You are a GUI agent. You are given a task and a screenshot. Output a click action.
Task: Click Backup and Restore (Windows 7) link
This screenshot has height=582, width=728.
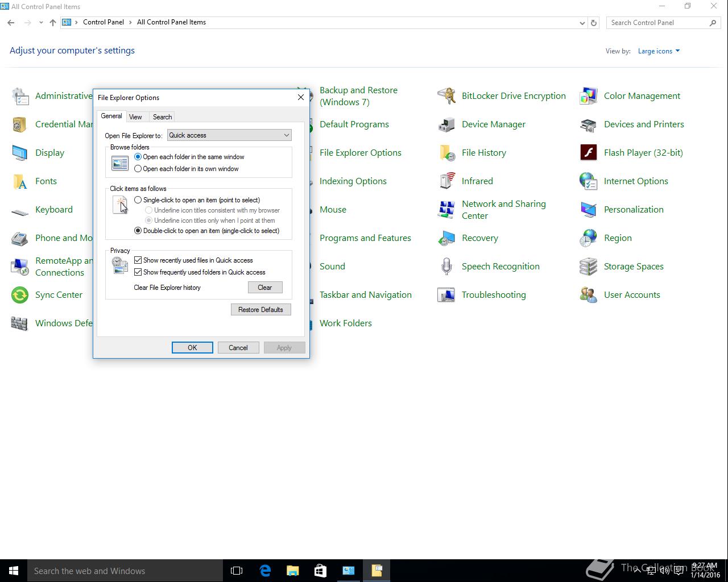358,96
